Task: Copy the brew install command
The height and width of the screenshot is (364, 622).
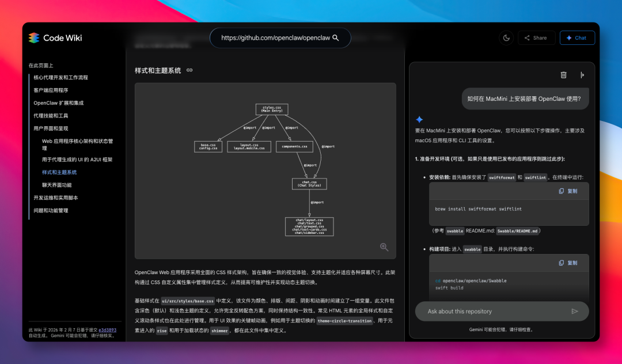Action: click(x=568, y=191)
